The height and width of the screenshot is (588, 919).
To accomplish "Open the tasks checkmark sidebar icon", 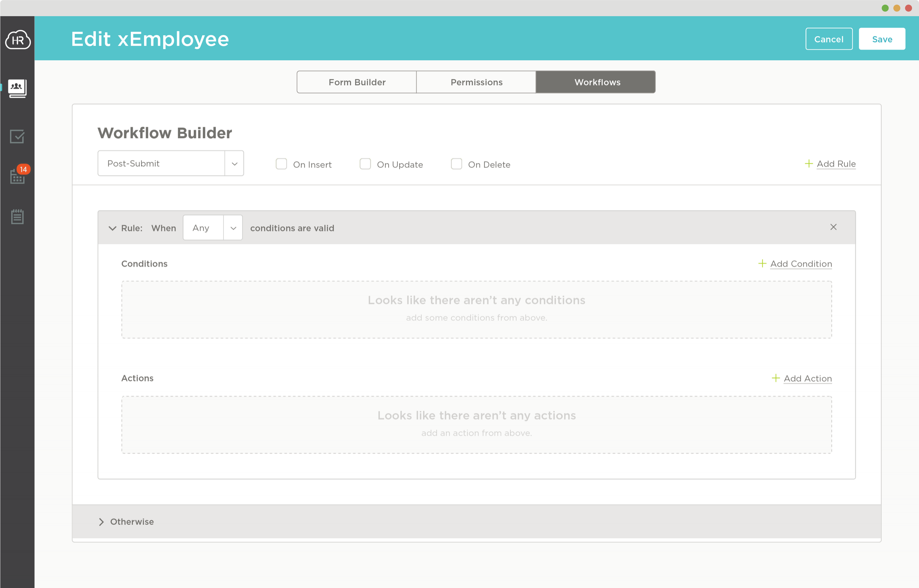I will pos(17,136).
